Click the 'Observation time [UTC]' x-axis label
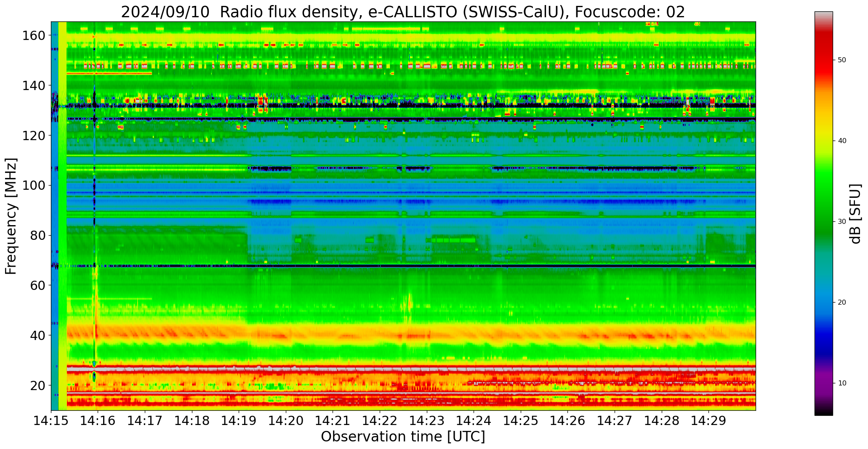 point(403,437)
